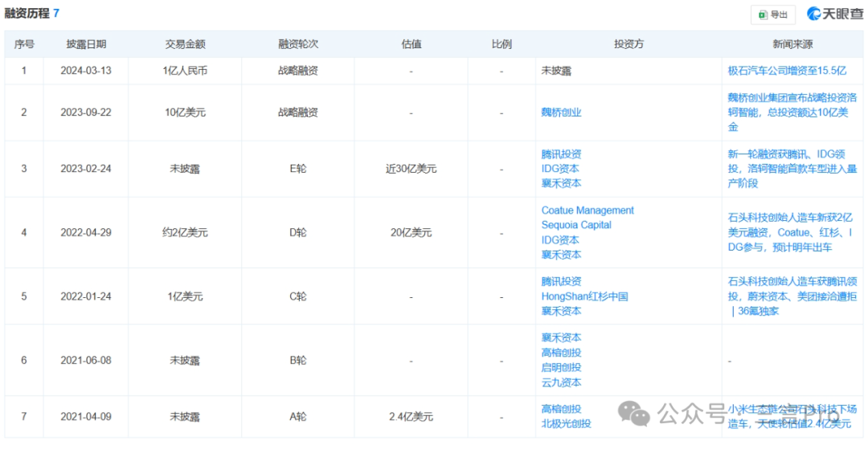Open the 魏桥创业 investor link

(x=561, y=112)
